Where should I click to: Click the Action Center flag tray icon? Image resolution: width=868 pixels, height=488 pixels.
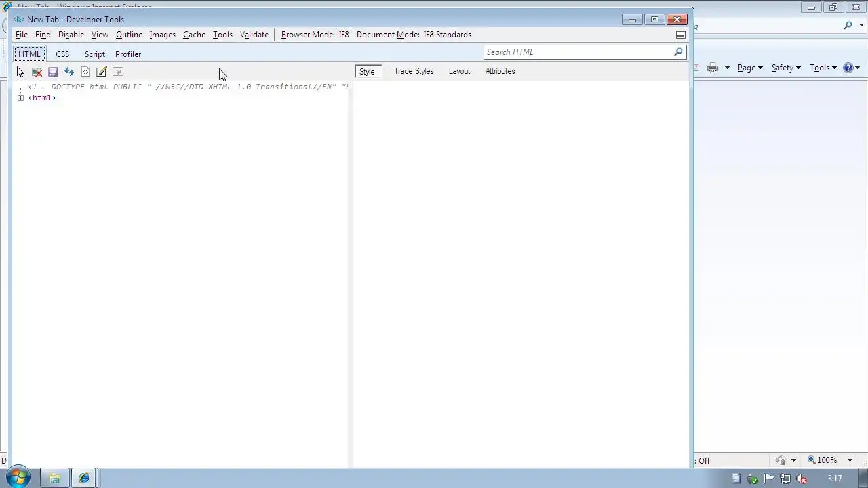769,479
